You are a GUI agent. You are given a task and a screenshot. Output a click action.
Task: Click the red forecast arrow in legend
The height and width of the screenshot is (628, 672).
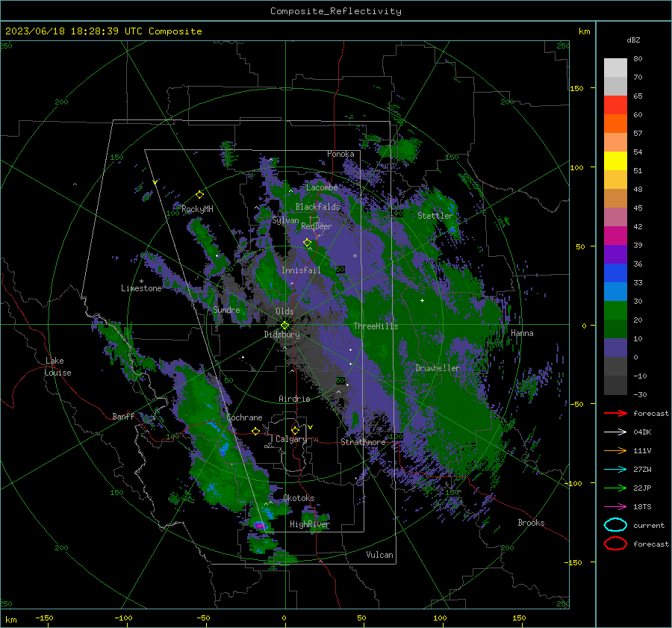click(x=615, y=413)
